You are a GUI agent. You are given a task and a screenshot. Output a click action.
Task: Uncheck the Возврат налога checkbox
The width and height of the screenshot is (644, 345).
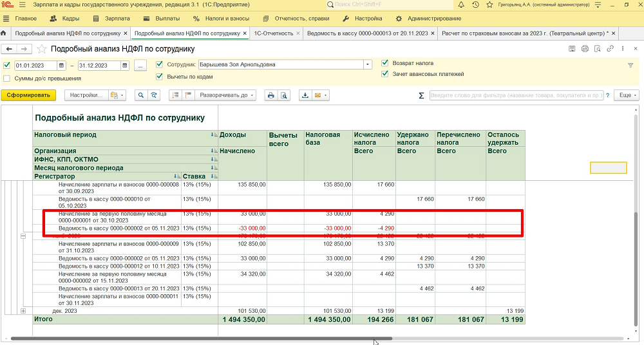tap(385, 64)
